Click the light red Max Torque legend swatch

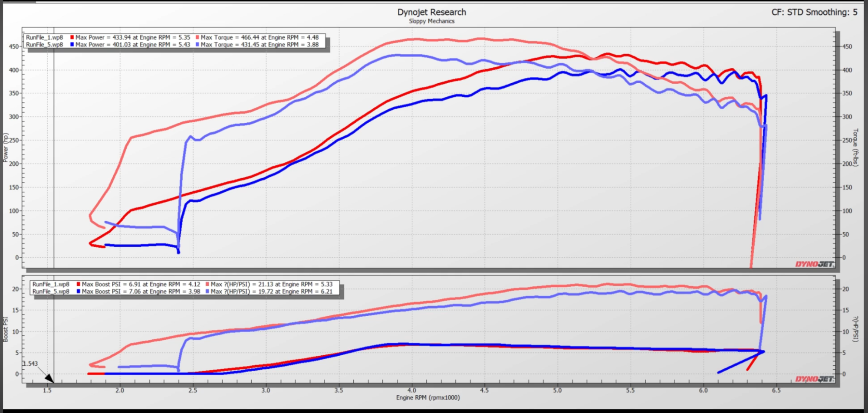(x=197, y=38)
